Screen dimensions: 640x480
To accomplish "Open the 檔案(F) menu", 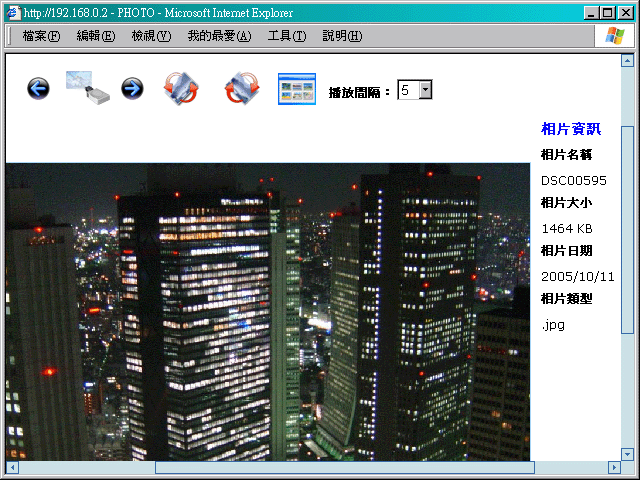I will pos(41,36).
